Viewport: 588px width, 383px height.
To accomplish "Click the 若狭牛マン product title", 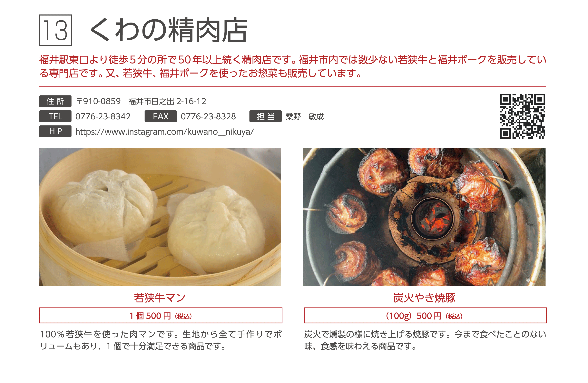I will click(x=160, y=298).
